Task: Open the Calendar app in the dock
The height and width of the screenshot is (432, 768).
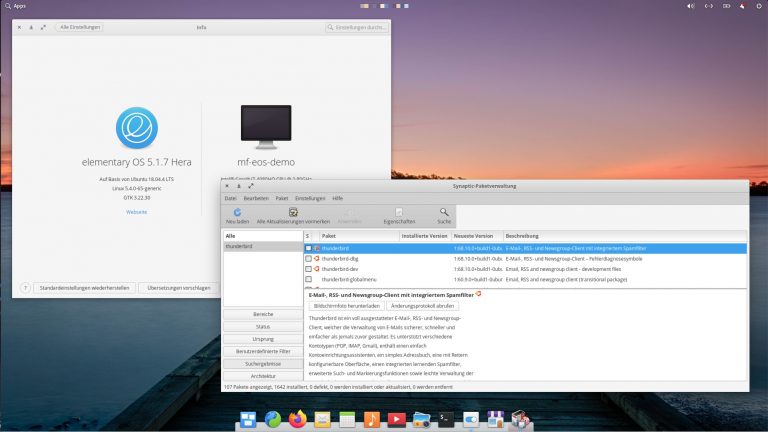Action: coord(347,419)
